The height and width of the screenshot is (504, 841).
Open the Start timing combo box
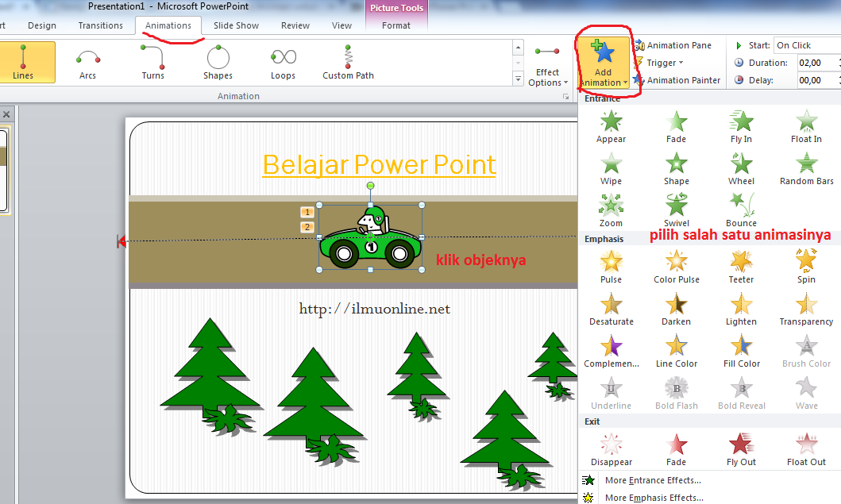click(806, 45)
